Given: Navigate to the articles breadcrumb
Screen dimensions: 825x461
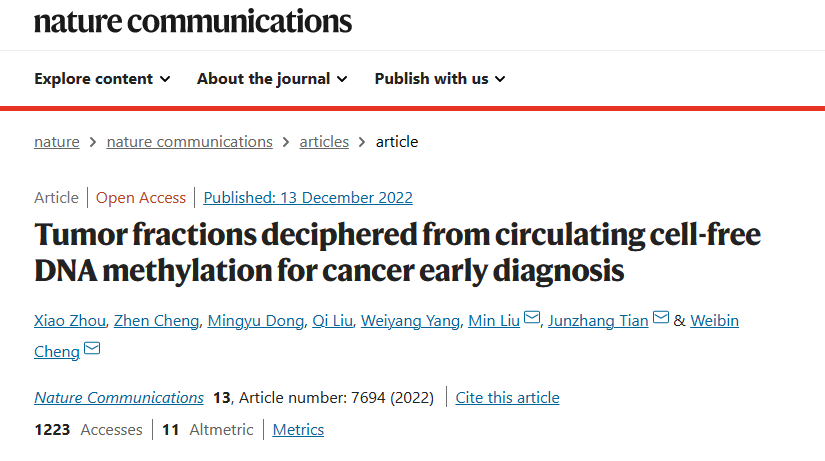Looking at the screenshot, I should [x=324, y=142].
